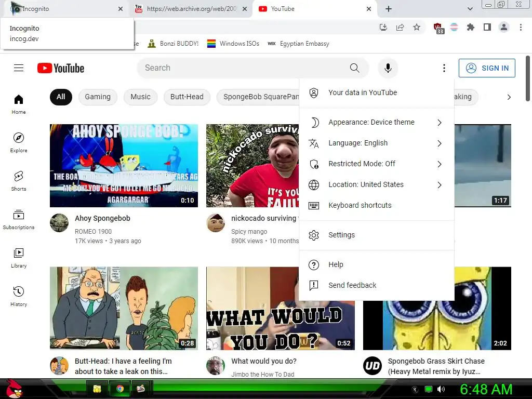This screenshot has height=399, width=532.
Task: Open the UD channel avatar
Action: [x=372, y=366]
